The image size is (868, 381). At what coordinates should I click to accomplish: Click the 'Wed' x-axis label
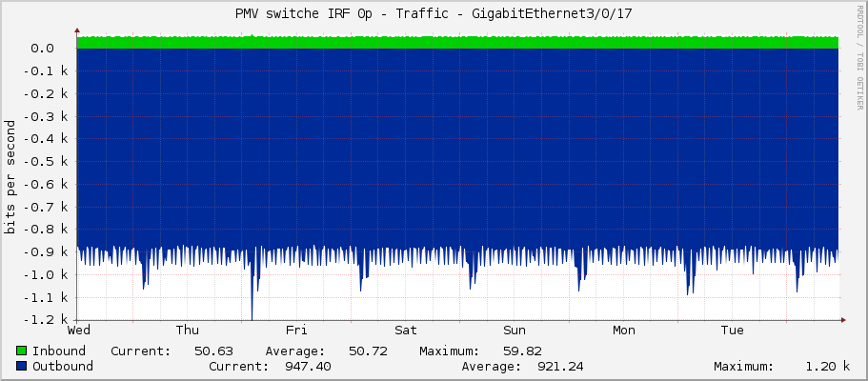pos(79,331)
